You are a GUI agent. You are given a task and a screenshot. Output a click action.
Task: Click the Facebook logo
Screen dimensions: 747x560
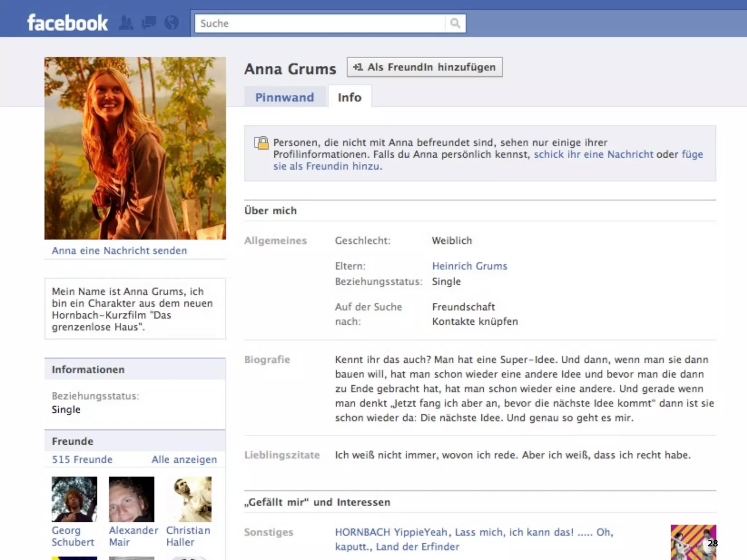[x=67, y=23]
